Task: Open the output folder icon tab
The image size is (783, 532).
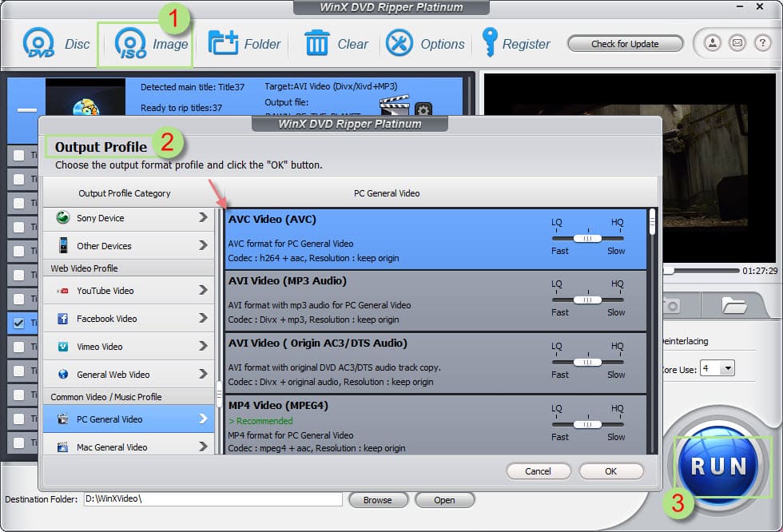Action: coord(734,305)
